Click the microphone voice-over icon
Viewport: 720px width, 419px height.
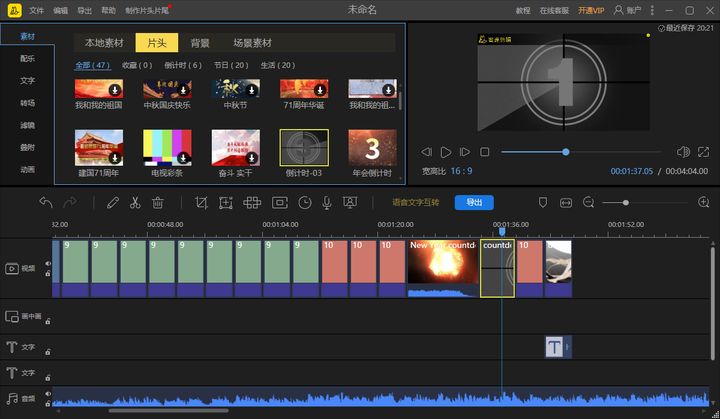point(326,203)
